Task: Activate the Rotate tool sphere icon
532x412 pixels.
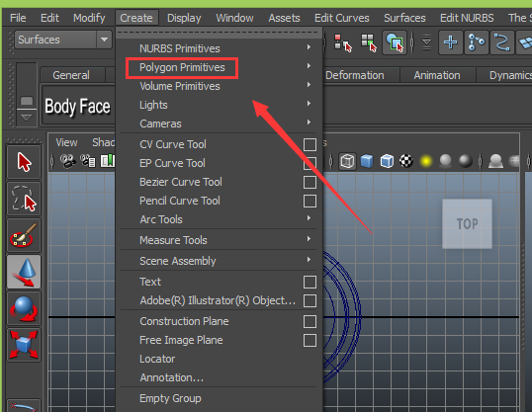Action: tap(24, 308)
